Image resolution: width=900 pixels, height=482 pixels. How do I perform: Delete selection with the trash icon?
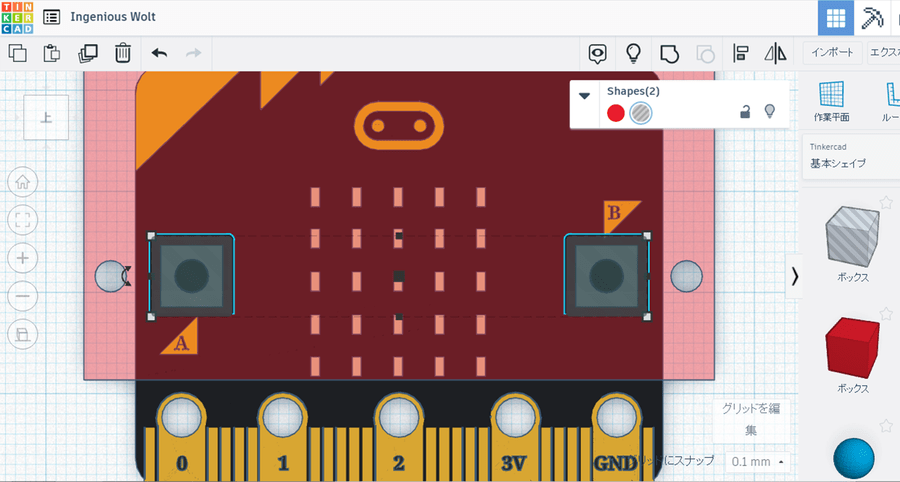(x=123, y=53)
